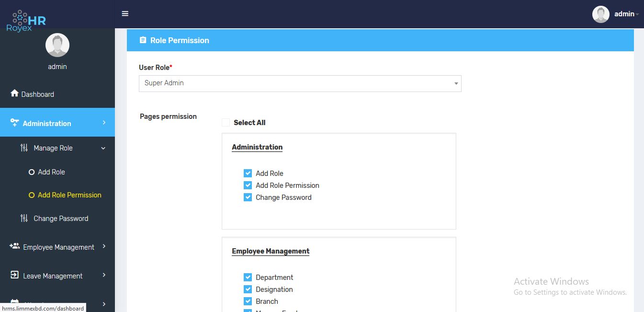The image size is (644, 312).
Task: Expand Leave Management menu
Action: [x=57, y=276]
